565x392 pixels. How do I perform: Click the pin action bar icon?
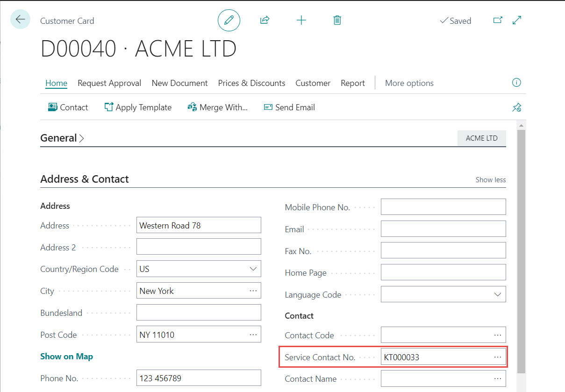(x=516, y=107)
